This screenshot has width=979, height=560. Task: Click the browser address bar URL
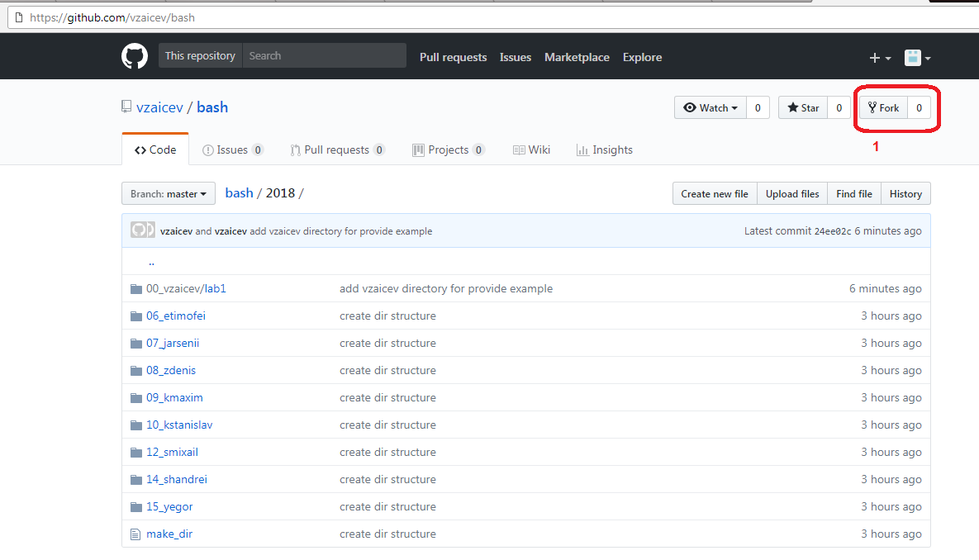click(x=112, y=17)
